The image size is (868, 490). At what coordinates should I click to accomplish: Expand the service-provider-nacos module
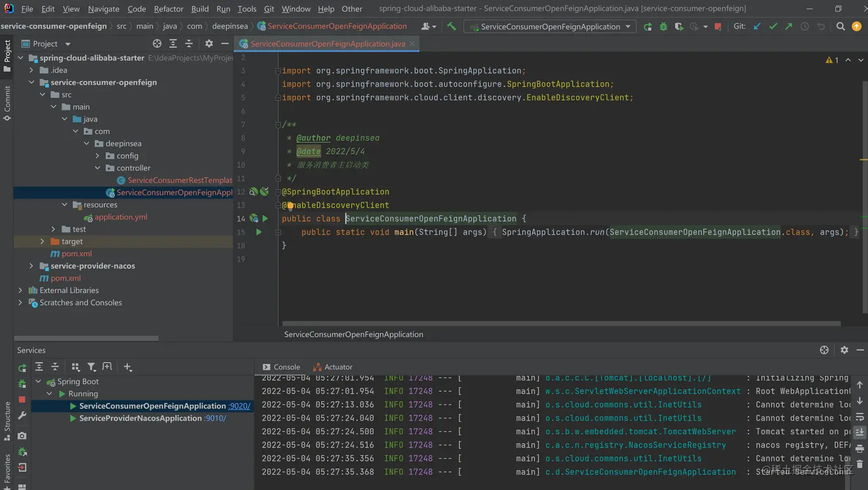coord(32,266)
